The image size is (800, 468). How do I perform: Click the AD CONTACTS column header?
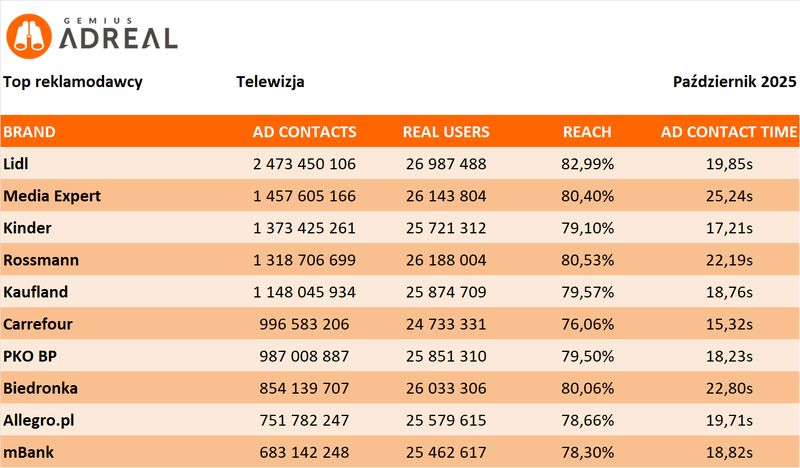(304, 131)
